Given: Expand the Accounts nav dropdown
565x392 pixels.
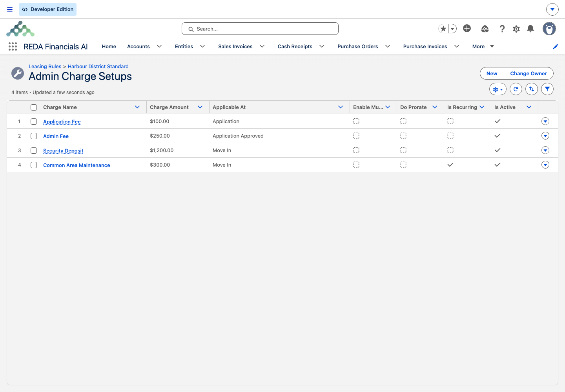Looking at the screenshot, I should [159, 46].
